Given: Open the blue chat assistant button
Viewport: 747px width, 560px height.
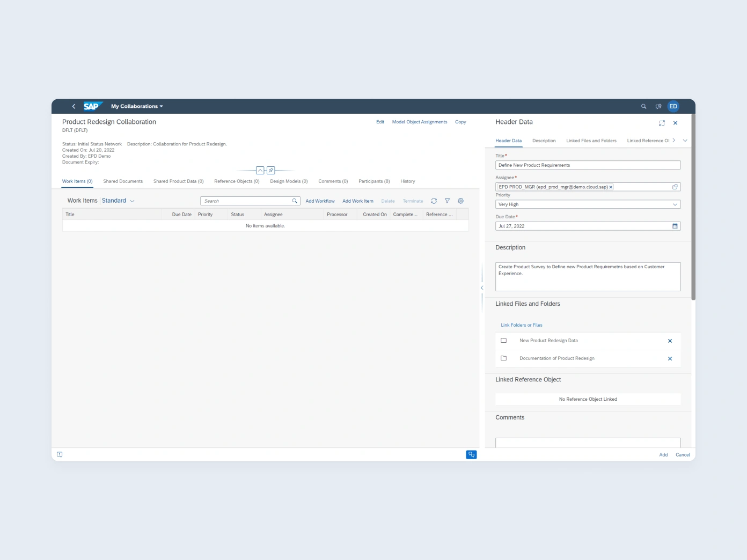Looking at the screenshot, I should point(471,454).
